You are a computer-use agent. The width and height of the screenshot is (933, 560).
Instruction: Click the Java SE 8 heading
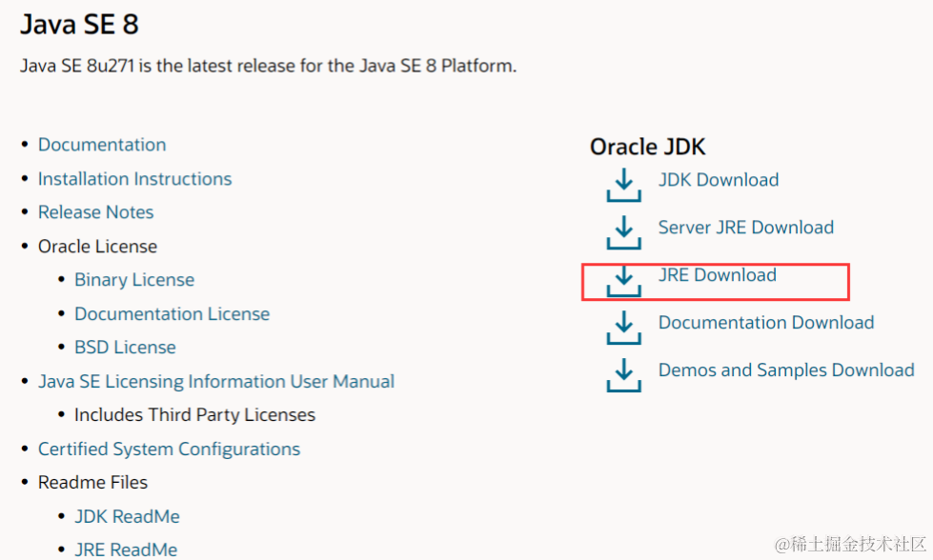(x=79, y=25)
